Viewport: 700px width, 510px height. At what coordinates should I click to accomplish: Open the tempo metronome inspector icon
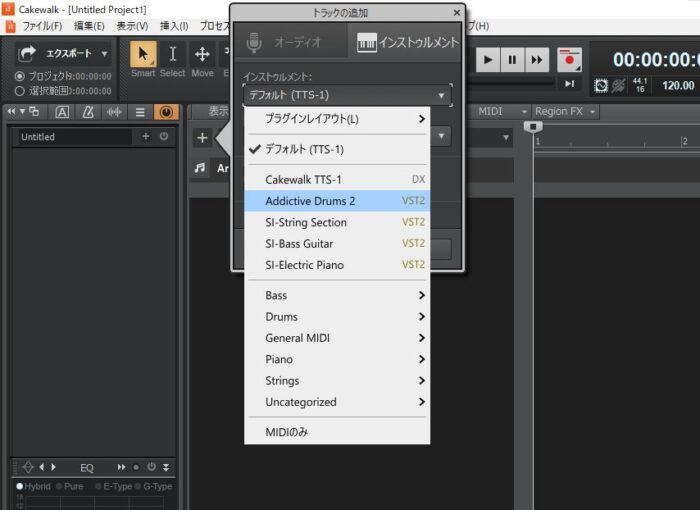pyautogui.click(x=88, y=112)
